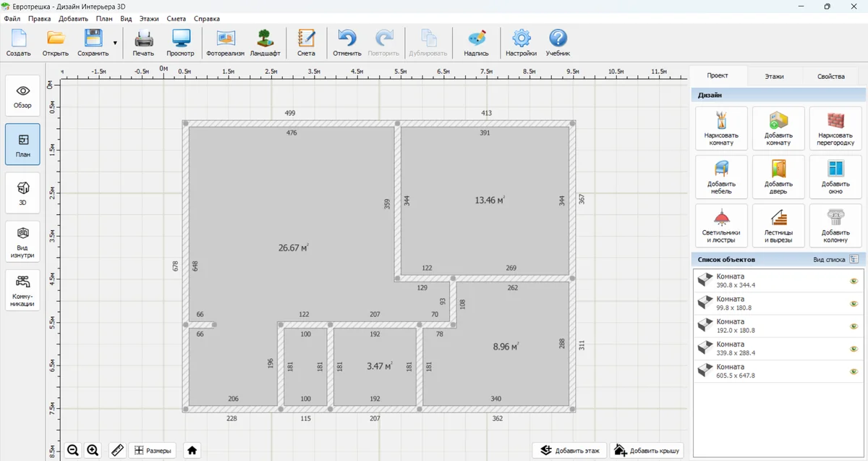Toggle eye icon for 605.5 x 647.8 room

(854, 371)
